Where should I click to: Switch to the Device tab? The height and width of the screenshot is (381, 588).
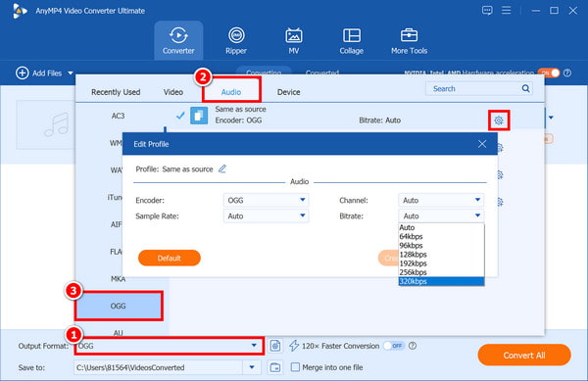(288, 92)
